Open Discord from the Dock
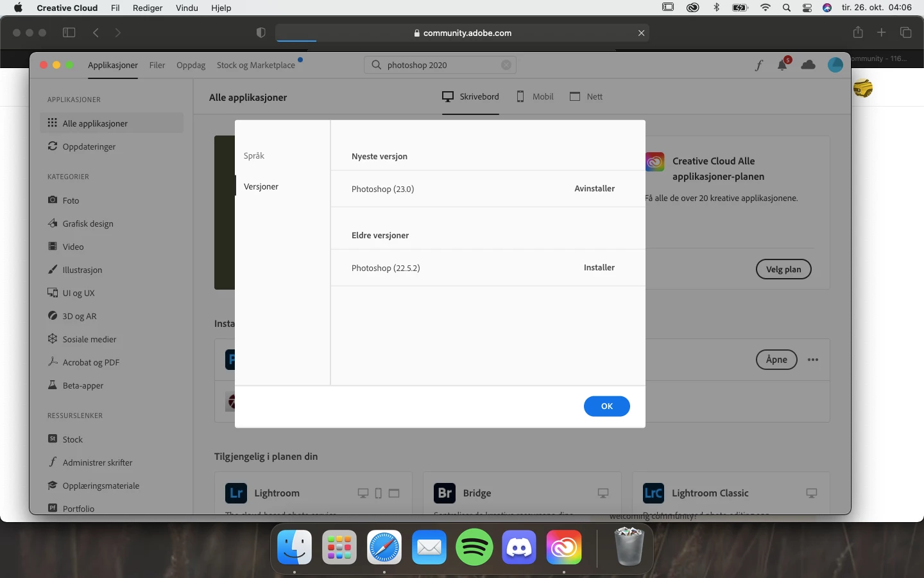This screenshot has width=924, height=578. click(519, 548)
